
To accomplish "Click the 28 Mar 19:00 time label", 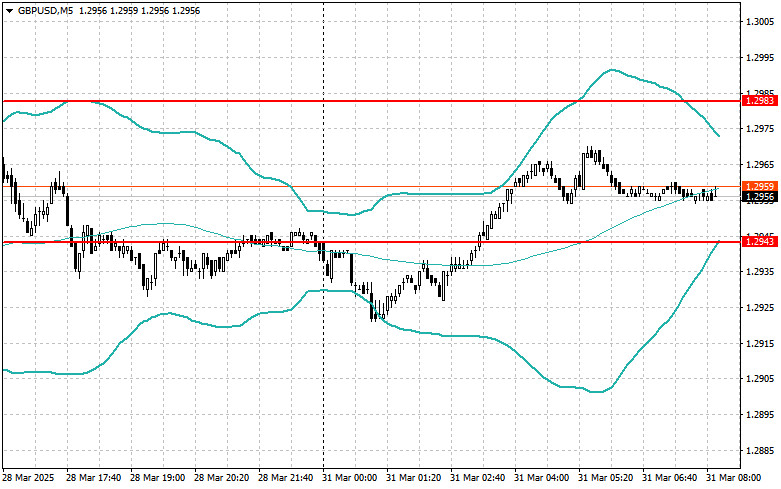I will (x=157, y=478).
